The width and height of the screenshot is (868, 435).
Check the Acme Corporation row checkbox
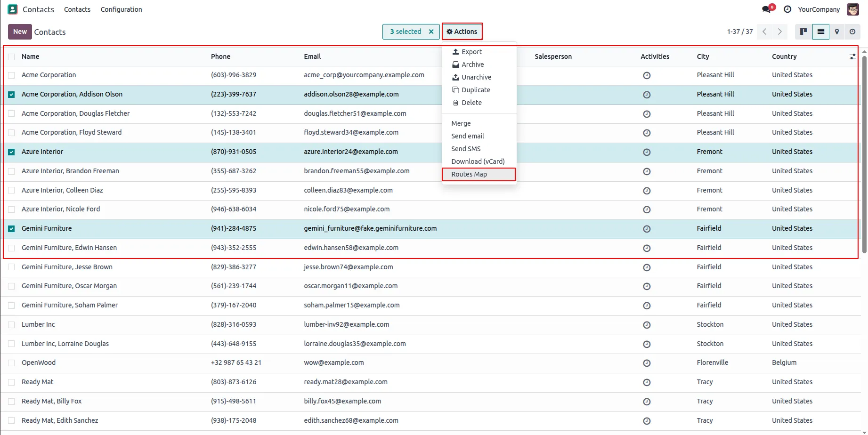coord(11,75)
